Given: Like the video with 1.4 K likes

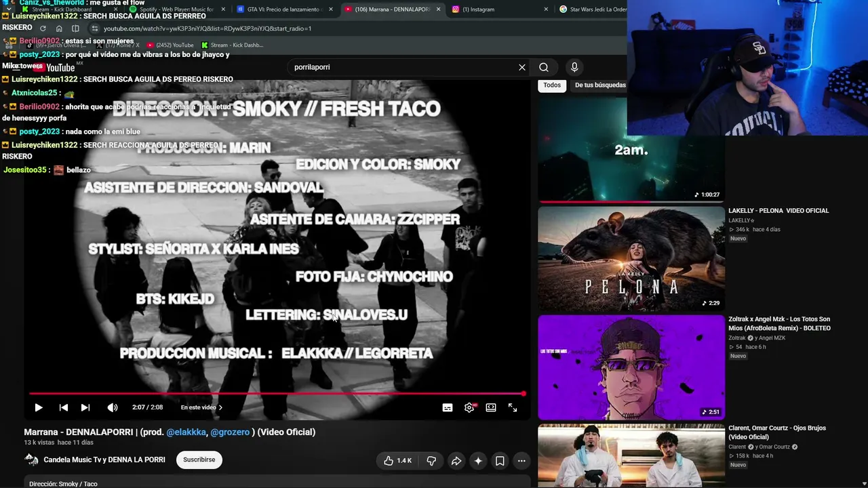Looking at the screenshot, I should pos(398,461).
